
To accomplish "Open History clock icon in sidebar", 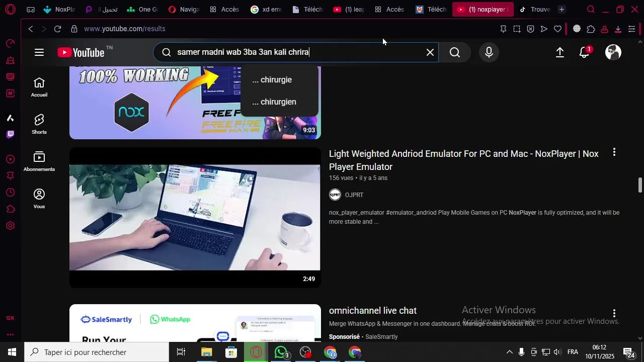I will click(x=10, y=193).
